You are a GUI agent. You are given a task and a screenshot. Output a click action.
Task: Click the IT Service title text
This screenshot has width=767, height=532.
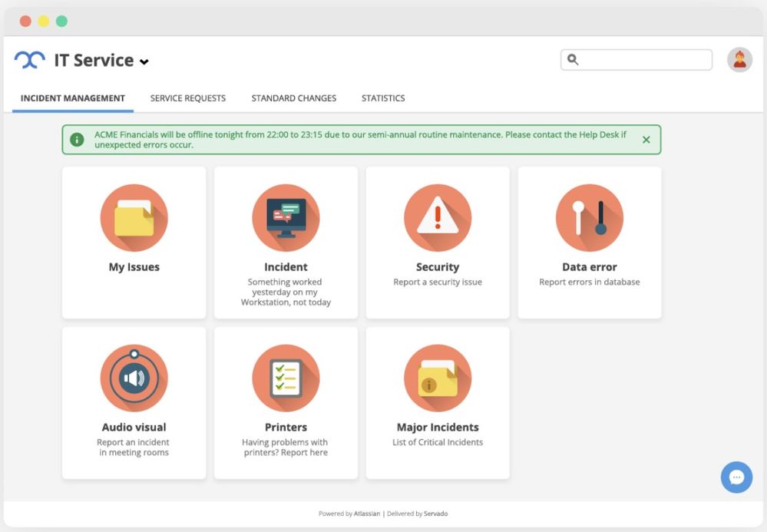pyautogui.click(x=94, y=60)
